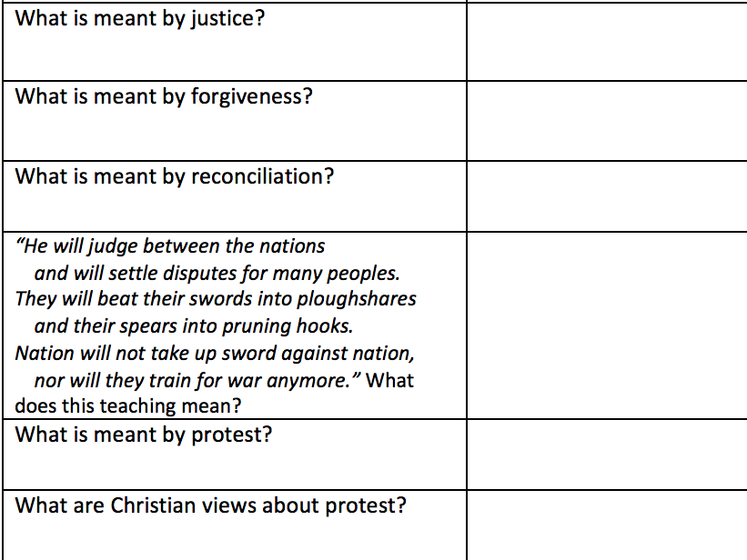
Task: Click the 'What is meant by reconciliation?' text
Action: click(x=175, y=176)
